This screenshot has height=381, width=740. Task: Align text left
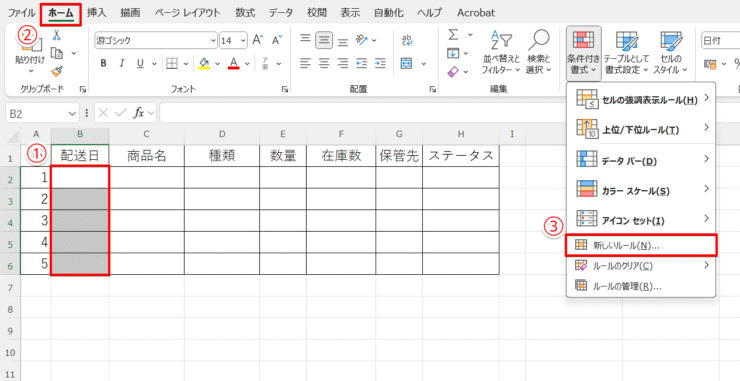pyautogui.click(x=305, y=63)
